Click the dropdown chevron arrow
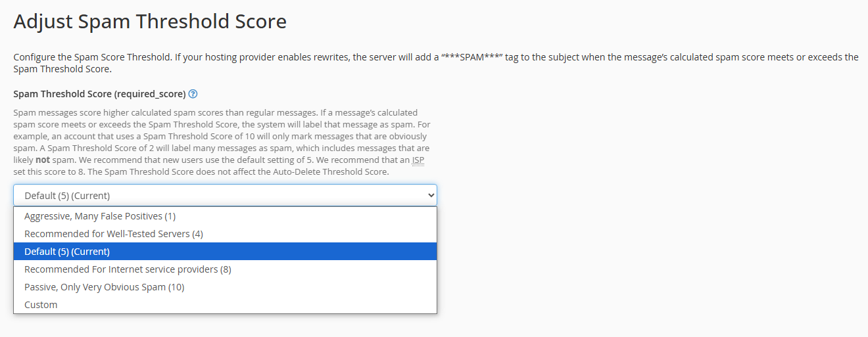The image size is (868, 337). click(431, 195)
